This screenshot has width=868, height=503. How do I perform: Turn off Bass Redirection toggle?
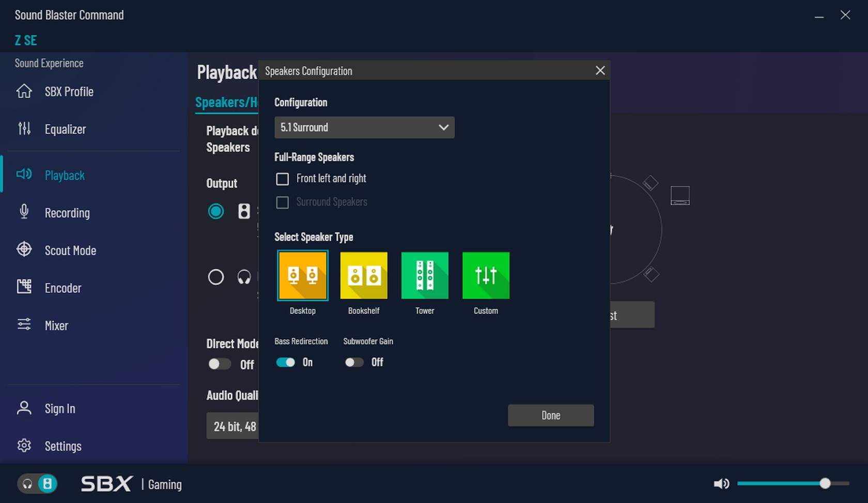285,362
